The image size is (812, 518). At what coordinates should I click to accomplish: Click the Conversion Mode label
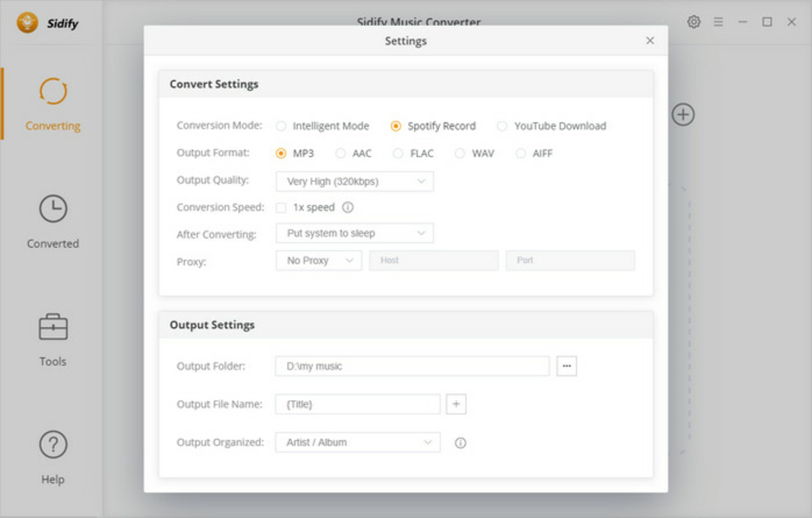219,126
